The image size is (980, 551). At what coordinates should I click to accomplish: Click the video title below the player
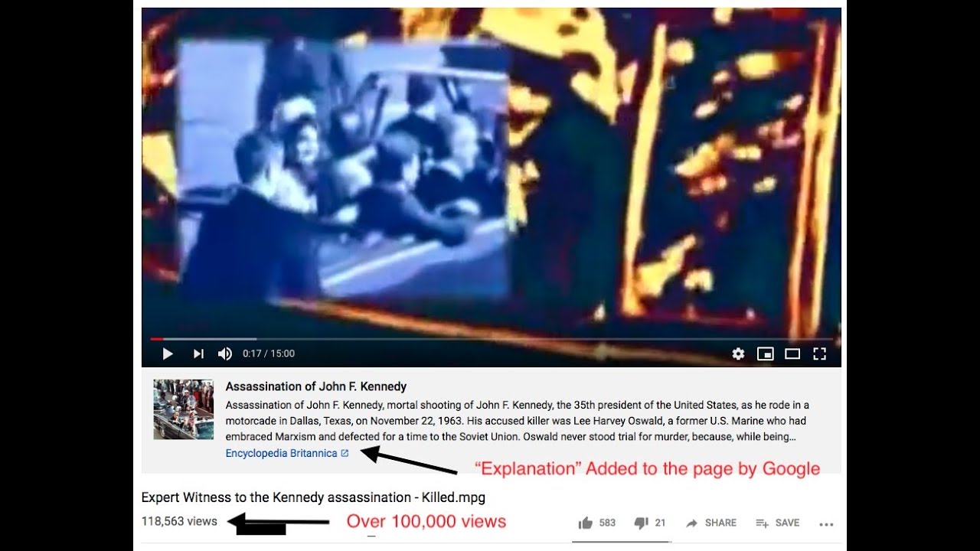313,497
